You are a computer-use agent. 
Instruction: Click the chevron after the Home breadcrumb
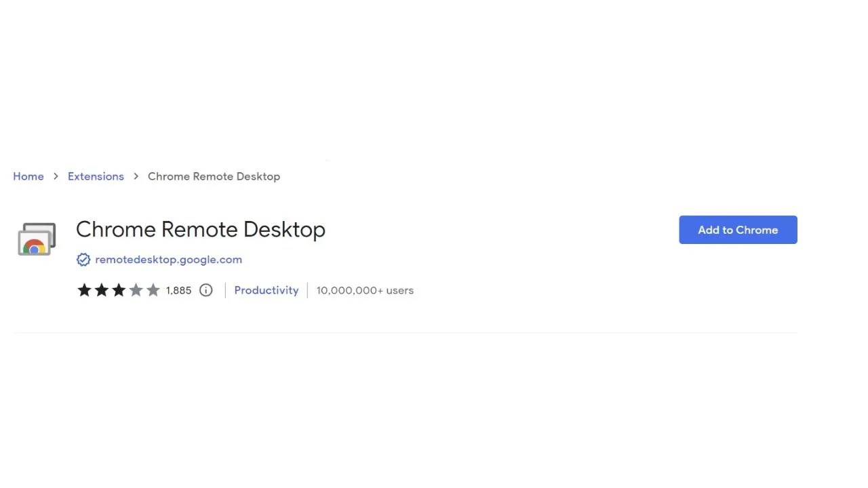[56, 176]
